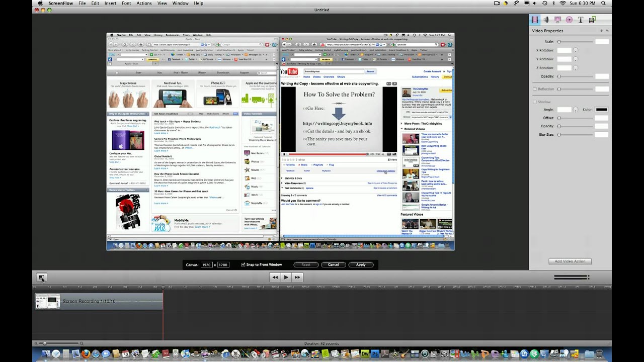Click the volume icon in menu bar
This screenshot has width=644, height=362.
click(x=534, y=3)
